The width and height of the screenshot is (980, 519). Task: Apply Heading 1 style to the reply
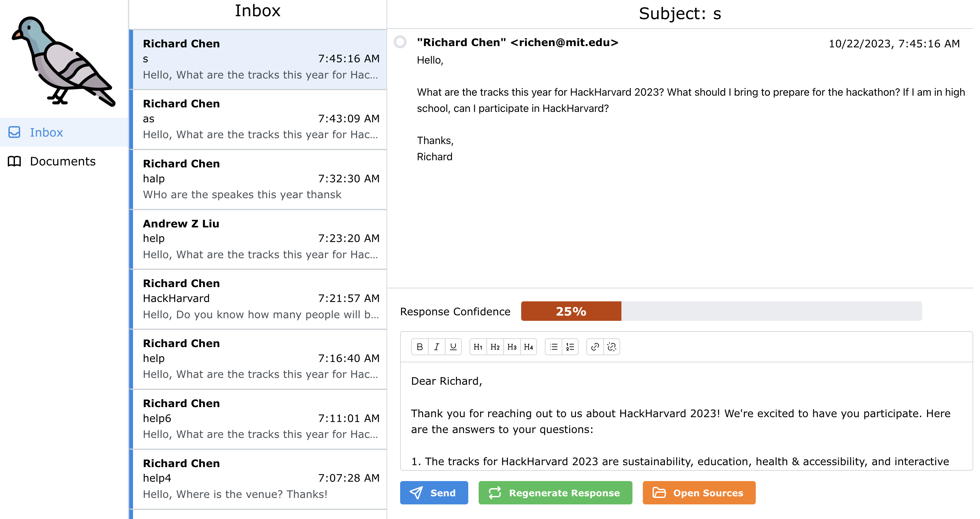[478, 346]
